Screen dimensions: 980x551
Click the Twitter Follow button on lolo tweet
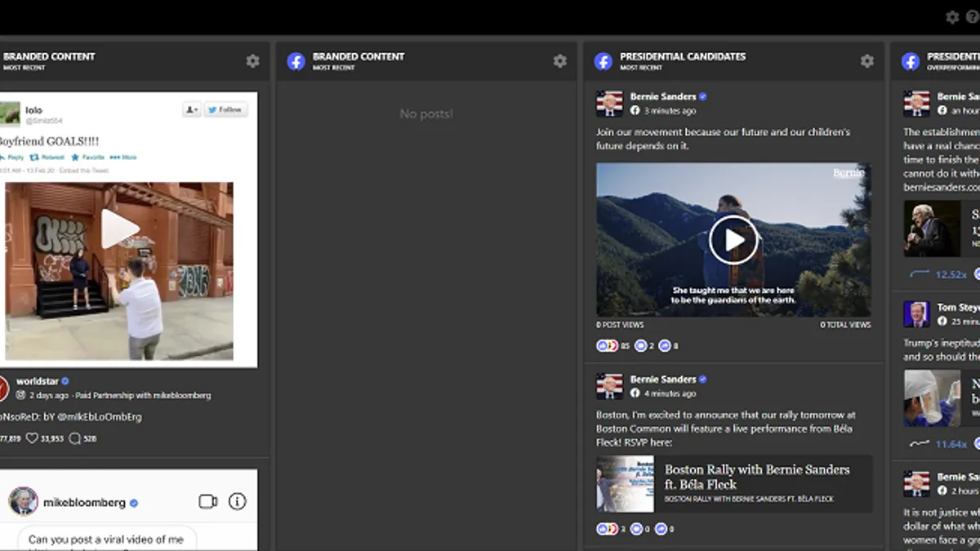(x=225, y=109)
